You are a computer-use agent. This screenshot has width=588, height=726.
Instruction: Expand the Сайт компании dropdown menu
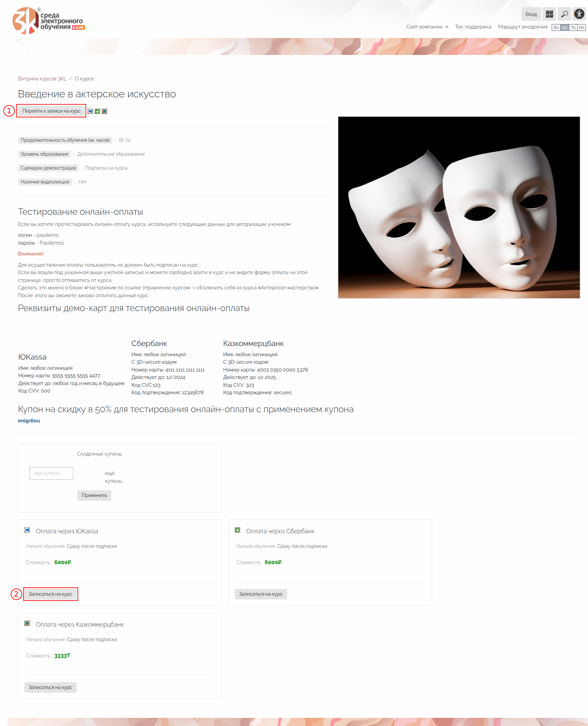pos(427,27)
